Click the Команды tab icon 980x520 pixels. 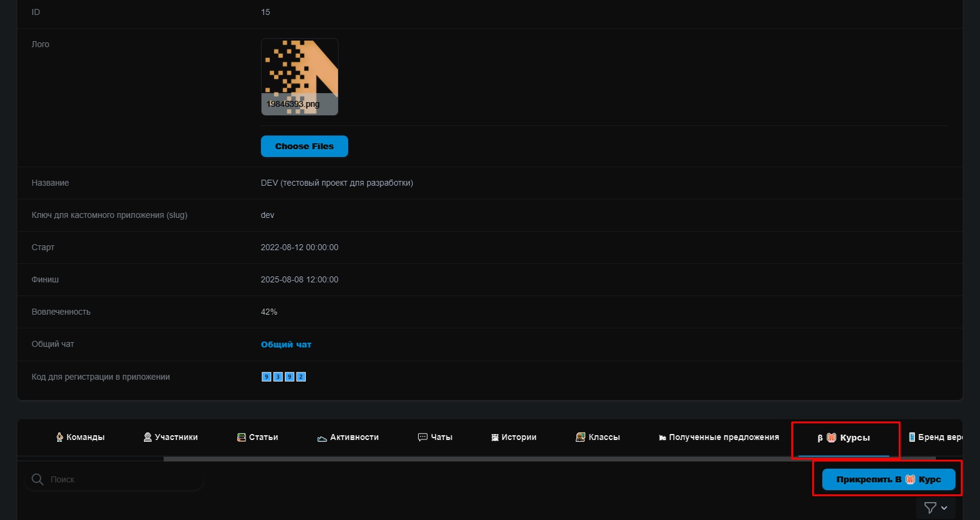click(60, 438)
